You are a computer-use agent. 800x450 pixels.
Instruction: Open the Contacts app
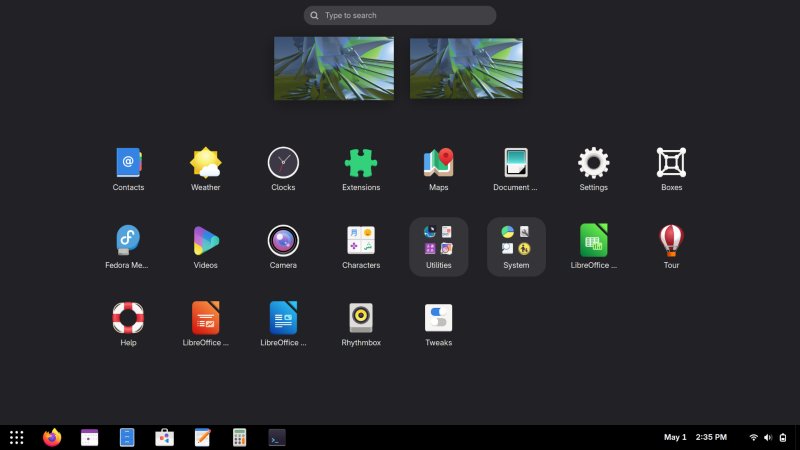[128, 162]
